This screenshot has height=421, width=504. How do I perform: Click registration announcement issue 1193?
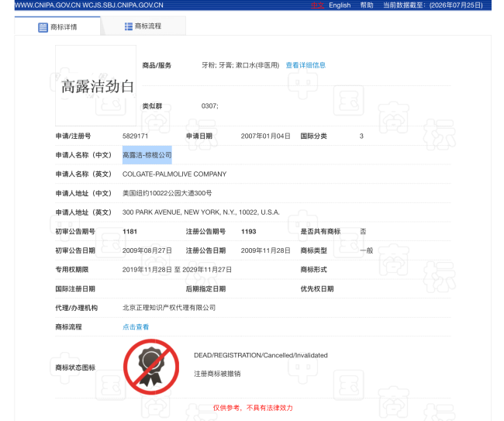[248, 231]
